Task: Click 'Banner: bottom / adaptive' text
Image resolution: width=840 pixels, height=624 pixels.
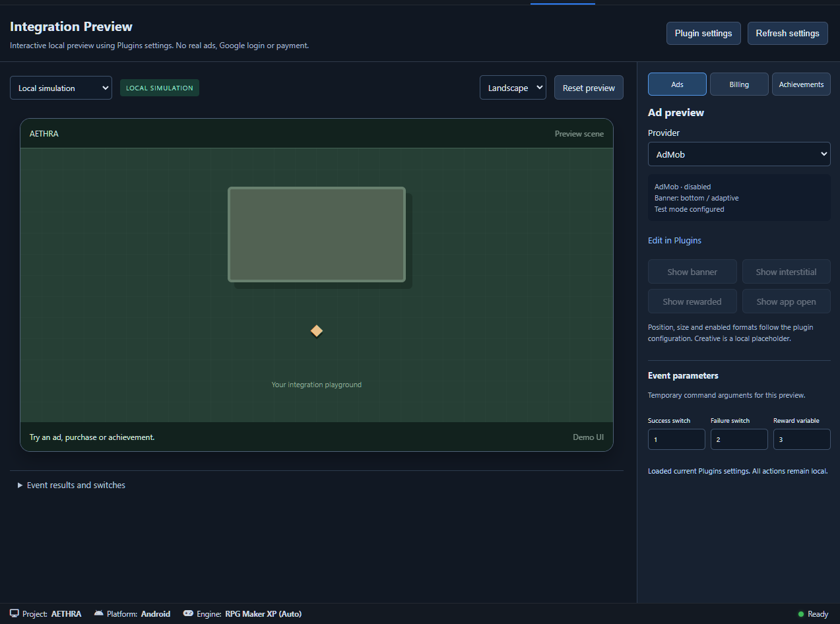Action: 696,198
